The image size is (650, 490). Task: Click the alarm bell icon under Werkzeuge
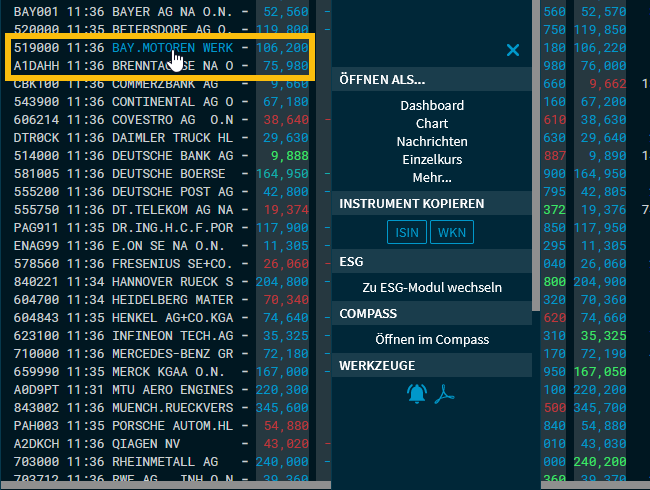click(x=416, y=394)
